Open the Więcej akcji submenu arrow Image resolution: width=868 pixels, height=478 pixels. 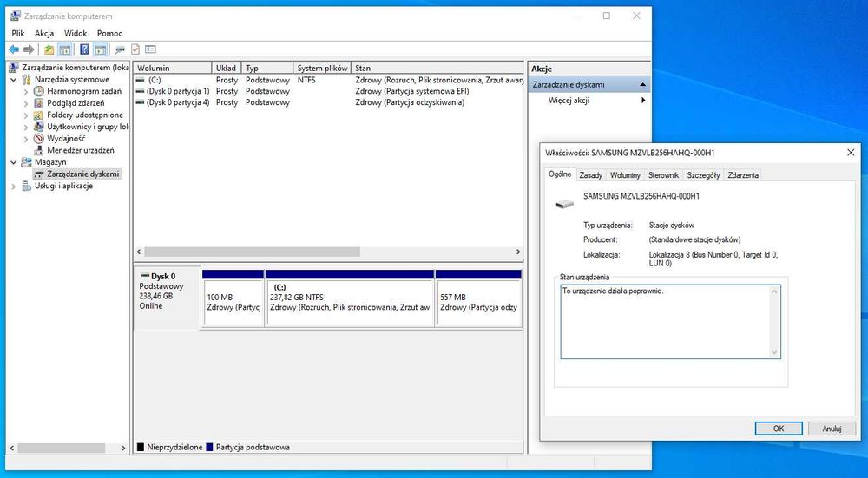pyautogui.click(x=643, y=100)
